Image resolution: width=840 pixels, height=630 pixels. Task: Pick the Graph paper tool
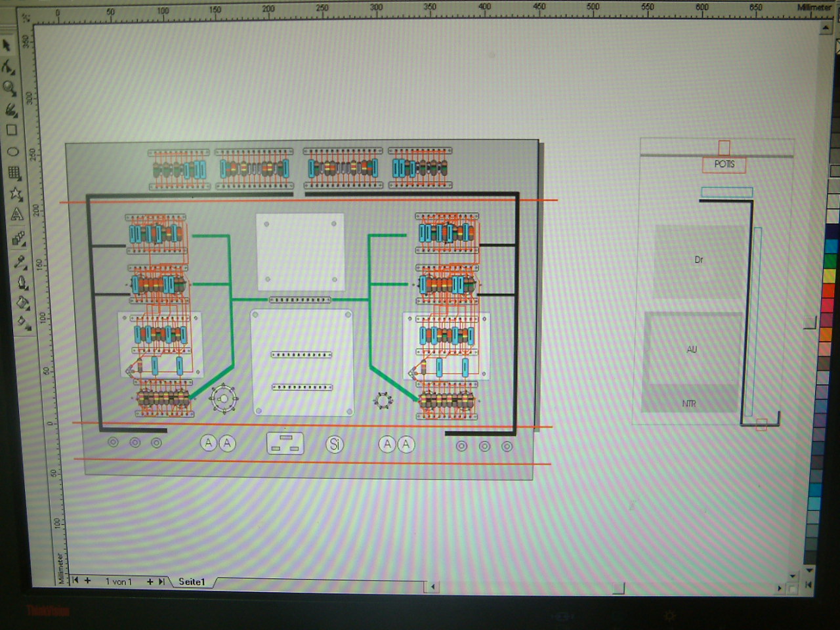click(14, 173)
